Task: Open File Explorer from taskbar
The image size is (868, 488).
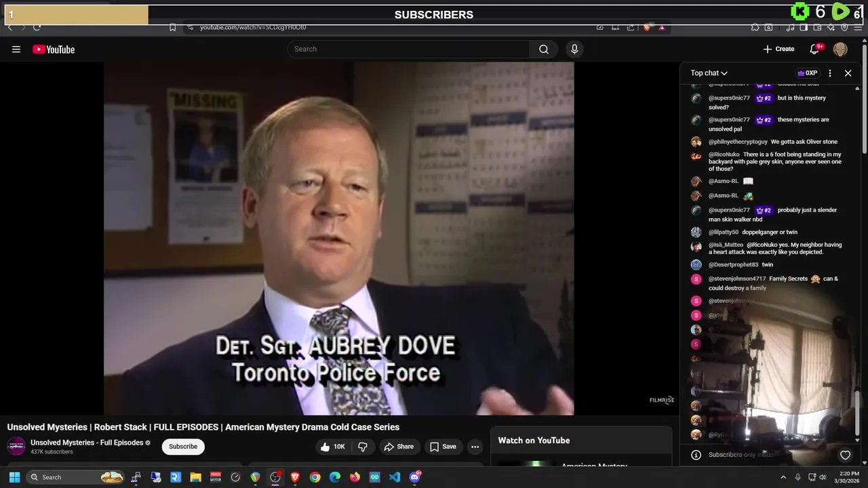Action: click(x=195, y=477)
